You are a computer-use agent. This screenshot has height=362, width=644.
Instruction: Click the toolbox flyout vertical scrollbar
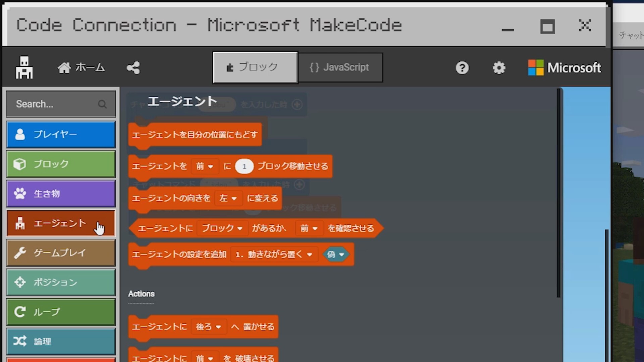(x=558, y=193)
